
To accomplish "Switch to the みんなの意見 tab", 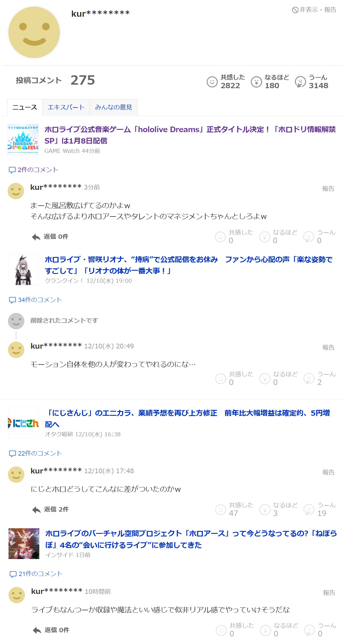I will (113, 108).
